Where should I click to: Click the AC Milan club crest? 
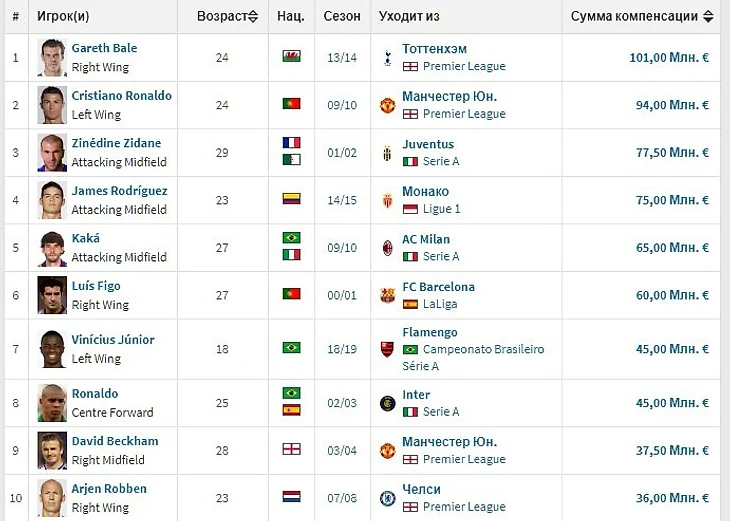point(387,248)
